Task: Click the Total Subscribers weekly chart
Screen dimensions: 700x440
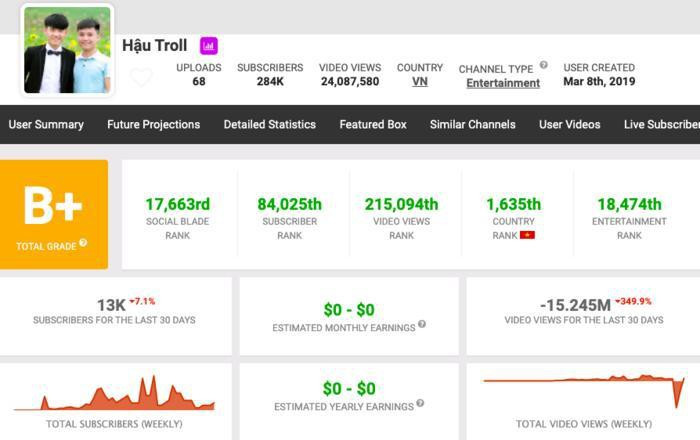Action: click(114, 394)
